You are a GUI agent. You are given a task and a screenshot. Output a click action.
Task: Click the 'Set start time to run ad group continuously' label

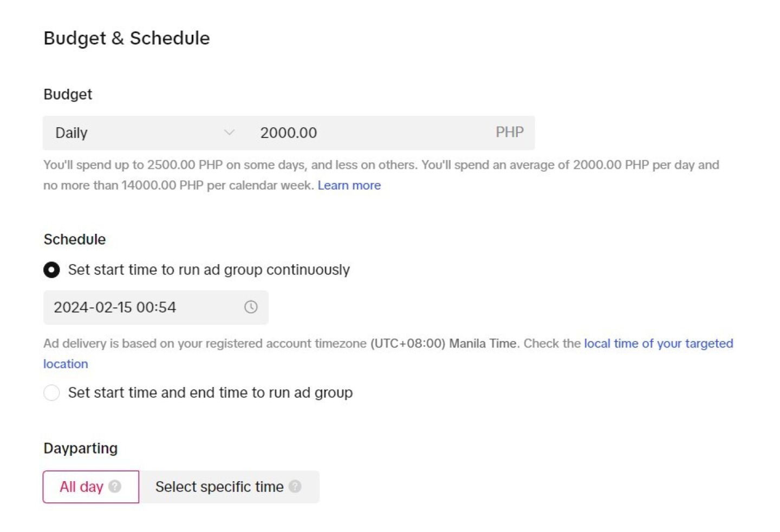(209, 270)
